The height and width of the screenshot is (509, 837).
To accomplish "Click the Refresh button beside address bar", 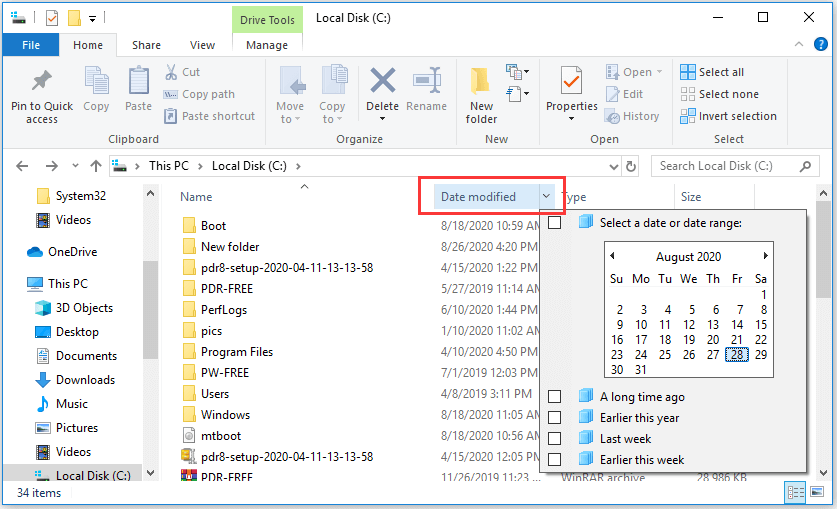I will coord(631,166).
